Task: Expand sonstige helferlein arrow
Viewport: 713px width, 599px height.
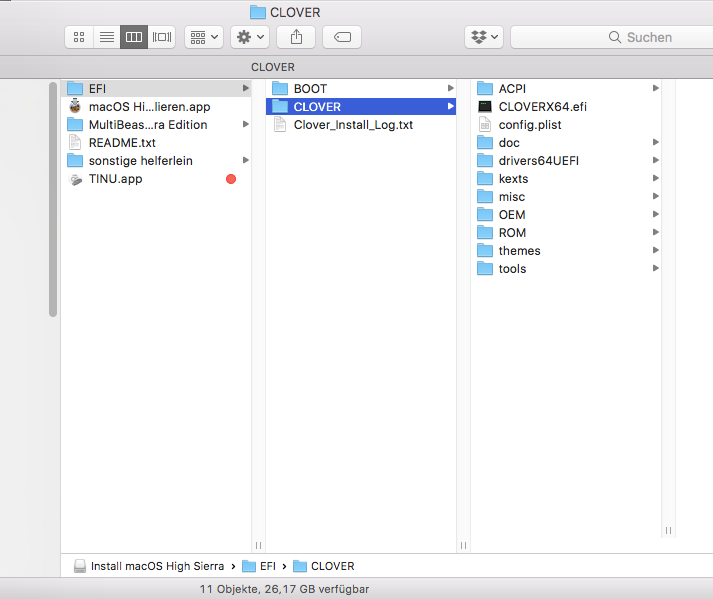Action: 246,160
